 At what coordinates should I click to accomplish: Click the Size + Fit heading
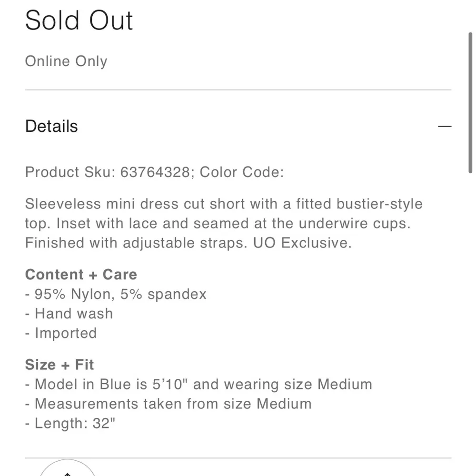[x=59, y=365]
